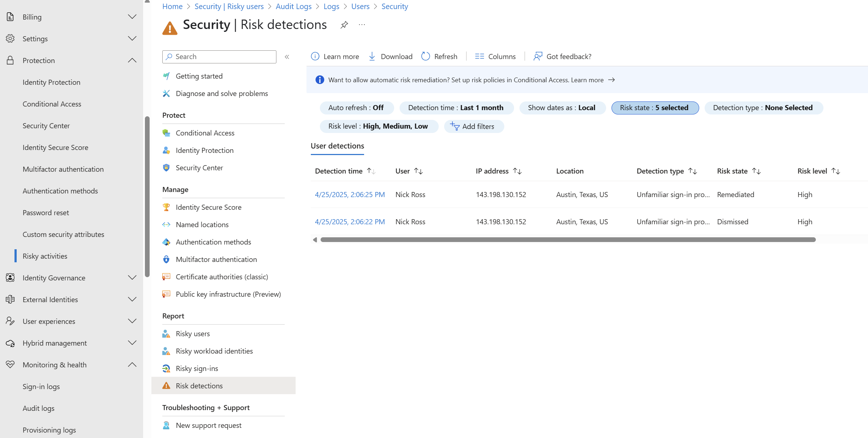Open Risky activities in sidebar
The width and height of the screenshot is (868, 438).
[x=45, y=256]
